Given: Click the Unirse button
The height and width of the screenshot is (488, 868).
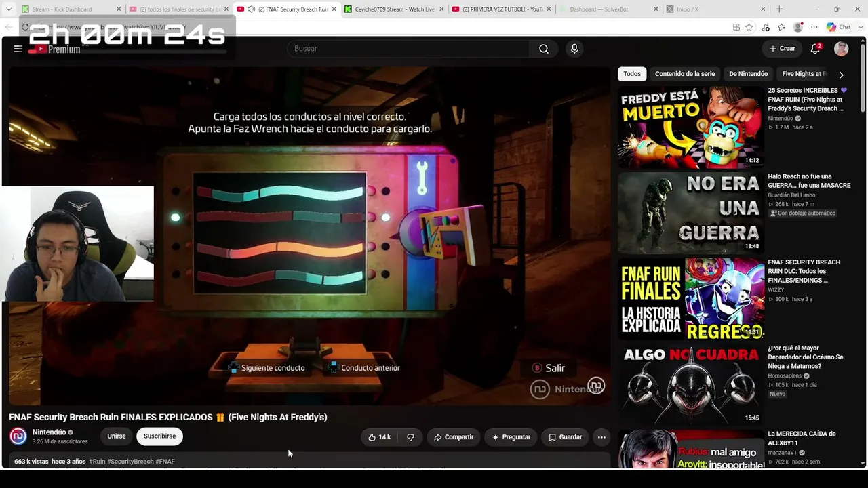Looking at the screenshot, I should pos(117,436).
